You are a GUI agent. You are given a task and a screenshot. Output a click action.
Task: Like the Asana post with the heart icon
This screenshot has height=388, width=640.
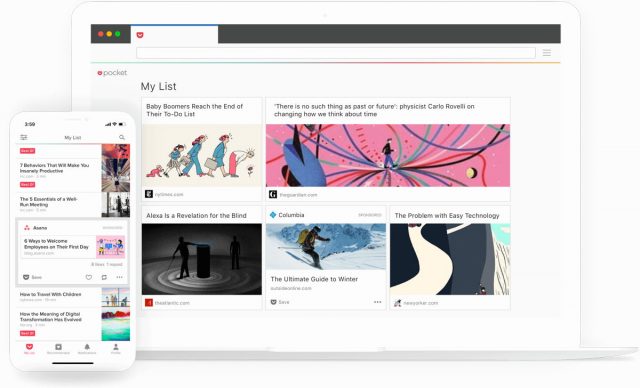click(89, 277)
